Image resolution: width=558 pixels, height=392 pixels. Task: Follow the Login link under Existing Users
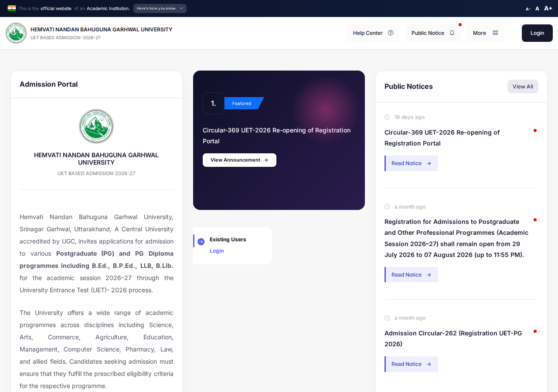pyautogui.click(x=217, y=251)
